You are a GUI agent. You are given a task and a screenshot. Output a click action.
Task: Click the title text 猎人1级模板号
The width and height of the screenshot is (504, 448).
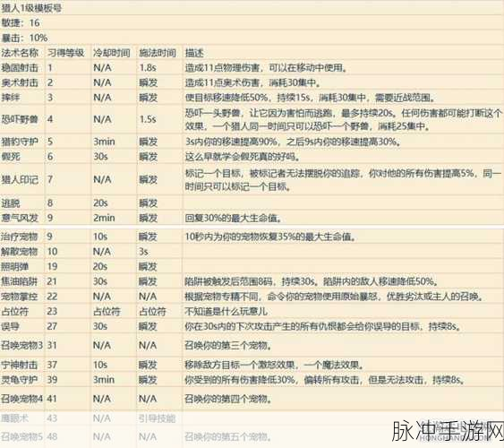pos(31,8)
